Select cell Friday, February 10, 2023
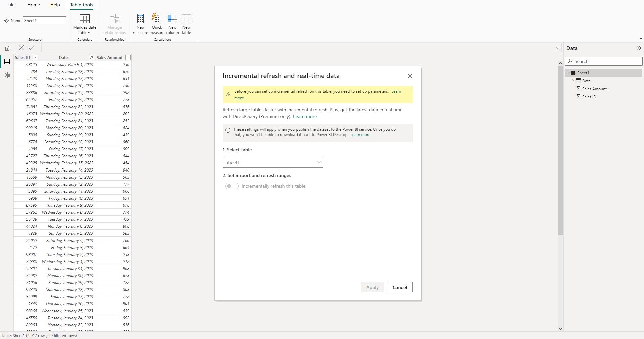The image size is (644, 339). tap(67, 198)
